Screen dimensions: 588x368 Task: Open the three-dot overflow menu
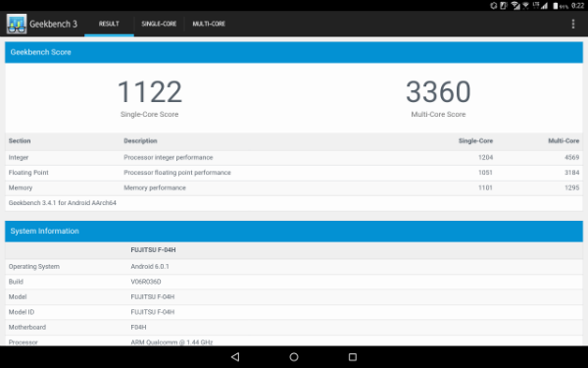point(573,24)
